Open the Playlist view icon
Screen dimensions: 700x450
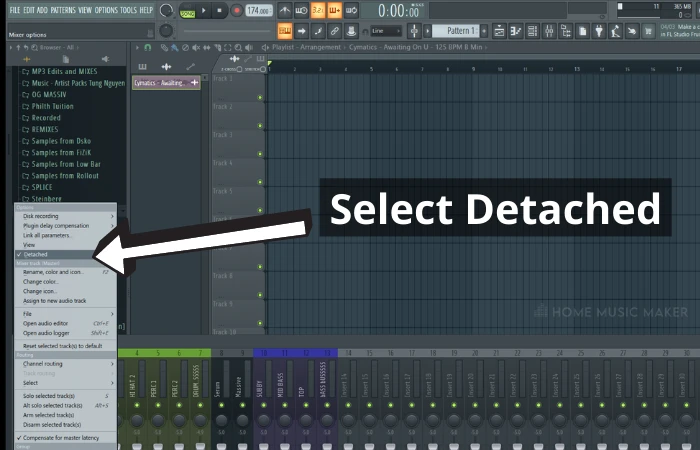pyautogui.click(x=499, y=31)
